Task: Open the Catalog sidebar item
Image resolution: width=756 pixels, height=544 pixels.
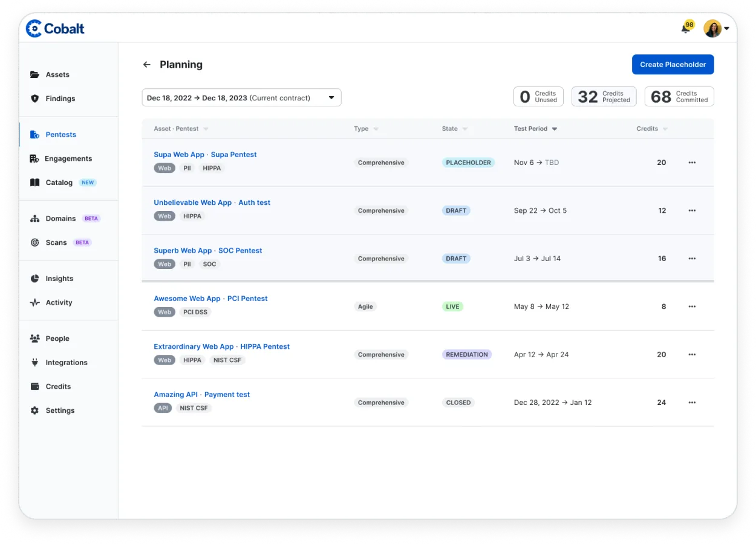Action: (x=59, y=183)
